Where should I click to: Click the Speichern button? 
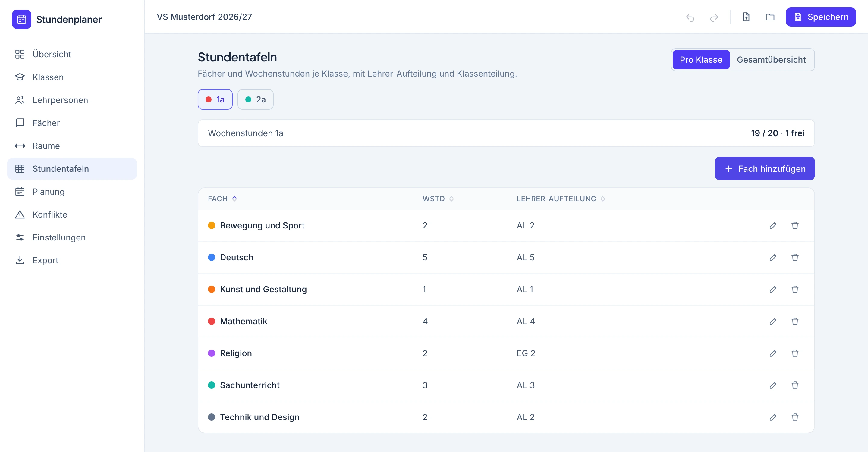pyautogui.click(x=821, y=17)
